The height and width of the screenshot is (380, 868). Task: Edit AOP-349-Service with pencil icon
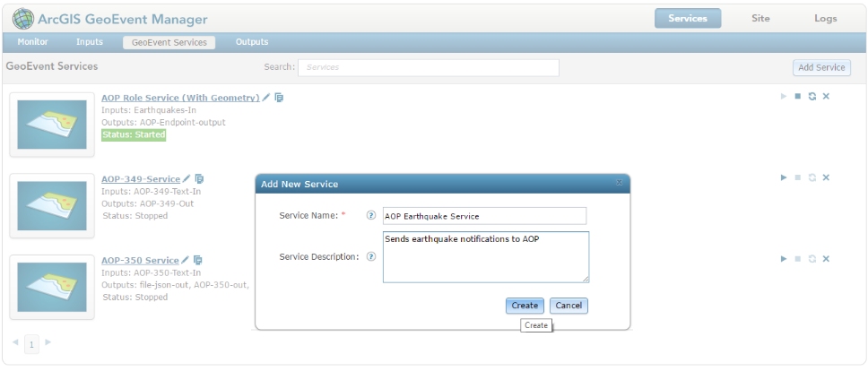[187, 178]
